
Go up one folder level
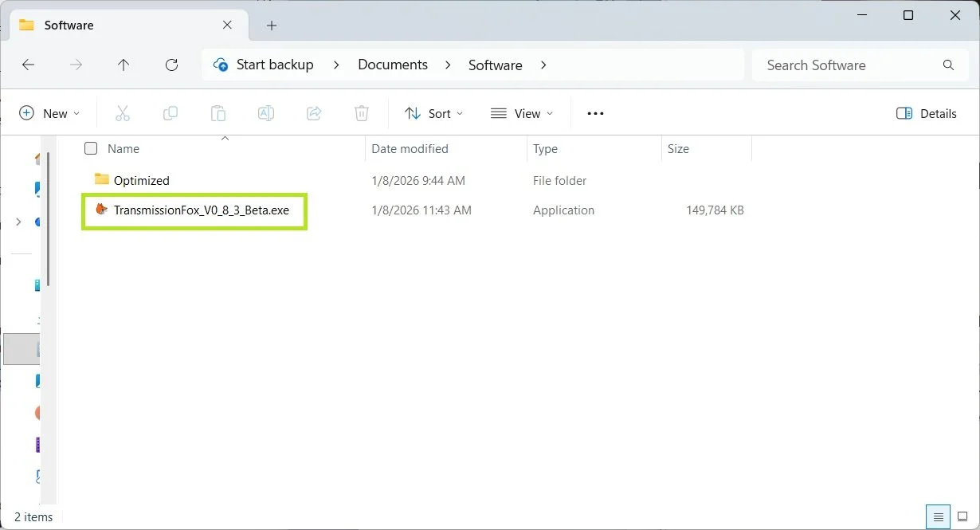tap(123, 65)
